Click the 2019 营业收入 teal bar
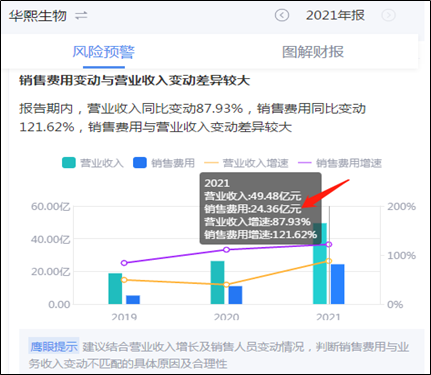The height and width of the screenshot is (375, 431). pyautogui.click(x=115, y=289)
